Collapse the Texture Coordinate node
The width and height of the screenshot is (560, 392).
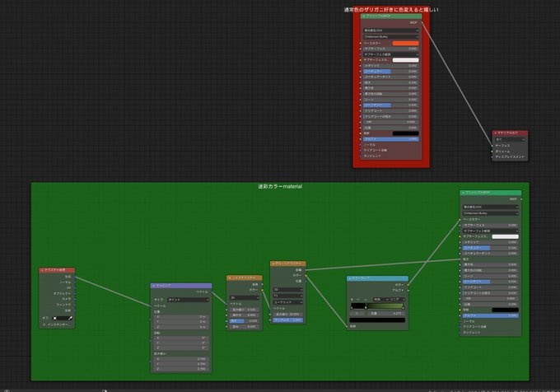[42, 270]
